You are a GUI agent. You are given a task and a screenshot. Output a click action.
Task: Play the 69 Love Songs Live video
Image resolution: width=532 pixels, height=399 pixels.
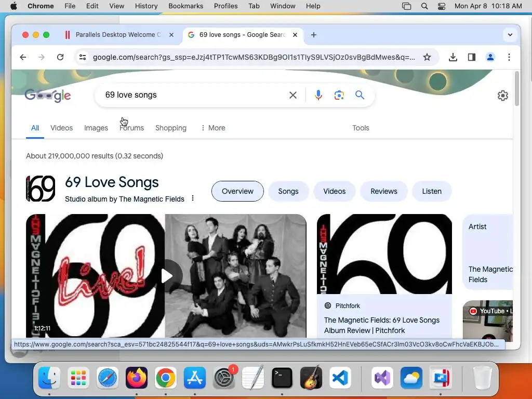pyautogui.click(x=166, y=276)
